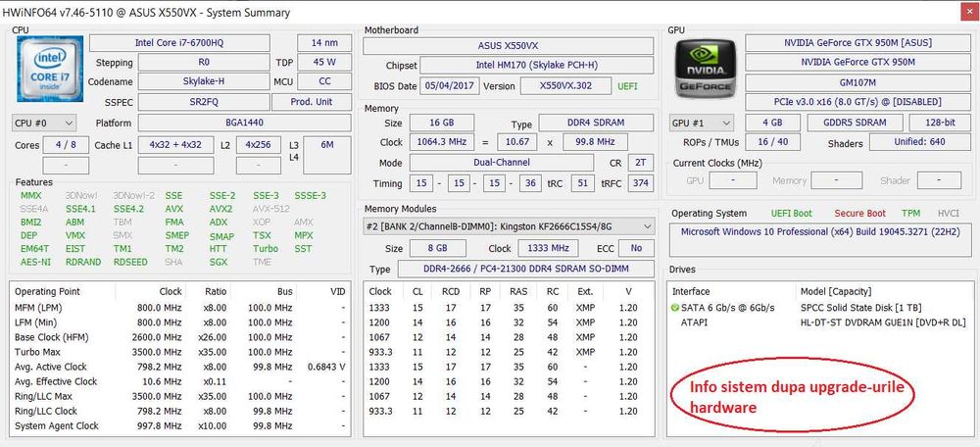The image size is (980, 447).
Task: Click the Microsoft Windows 10 Professional field
Action: (820, 241)
